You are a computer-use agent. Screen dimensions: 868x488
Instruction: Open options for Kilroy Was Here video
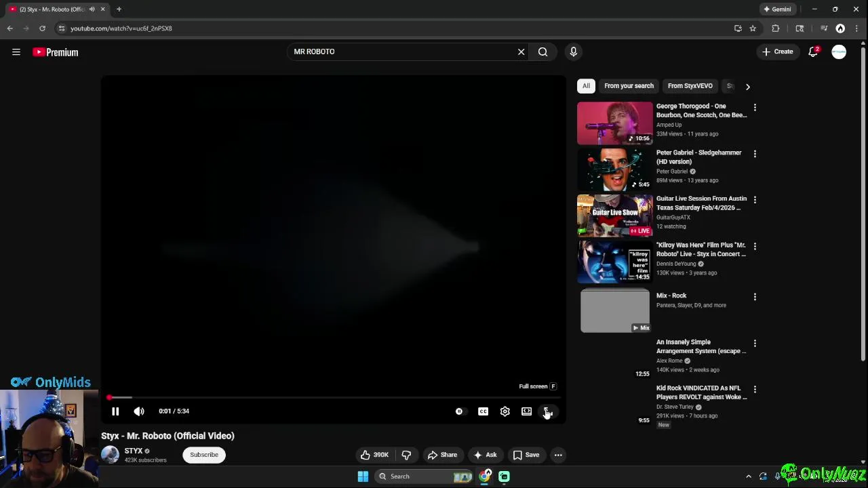[755, 246]
